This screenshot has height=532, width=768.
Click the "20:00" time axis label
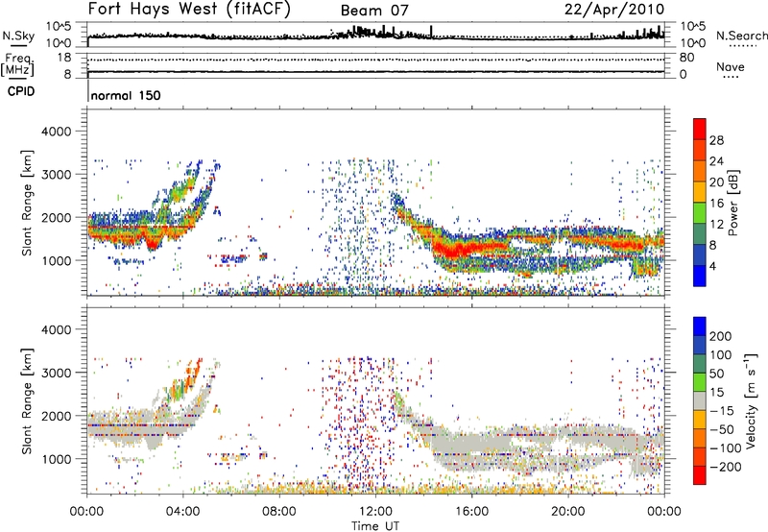567,512
